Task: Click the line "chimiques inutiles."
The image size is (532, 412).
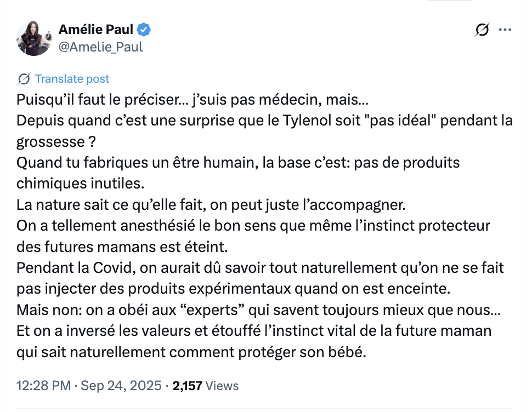Action: click(81, 184)
